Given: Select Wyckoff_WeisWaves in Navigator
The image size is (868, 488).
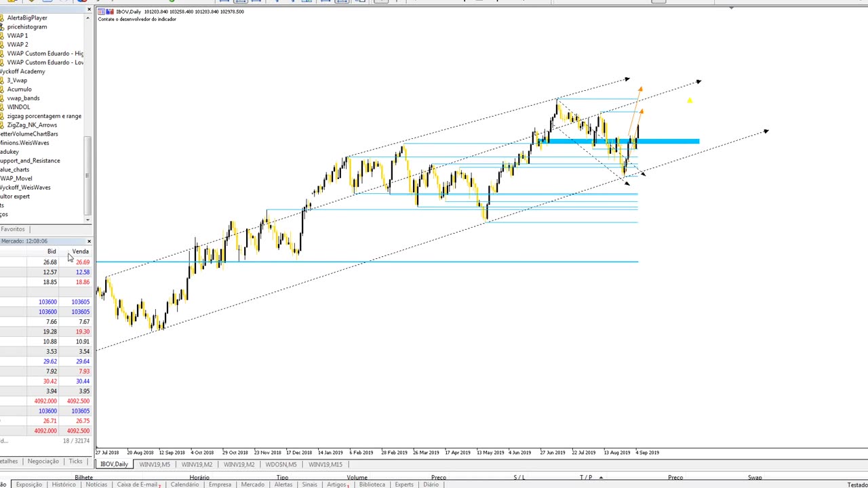Looking at the screenshot, I should tap(25, 187).
